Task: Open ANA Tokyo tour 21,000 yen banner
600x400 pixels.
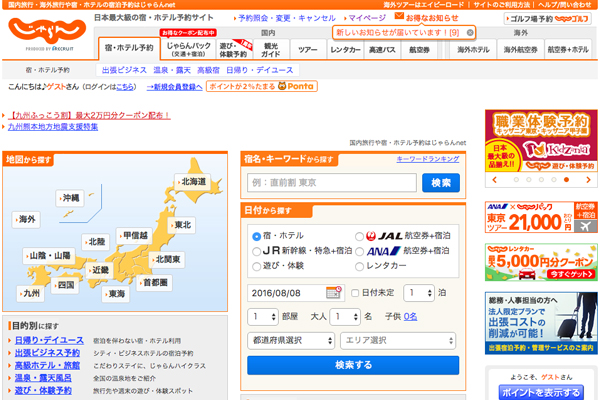Action: pos(541,217)
